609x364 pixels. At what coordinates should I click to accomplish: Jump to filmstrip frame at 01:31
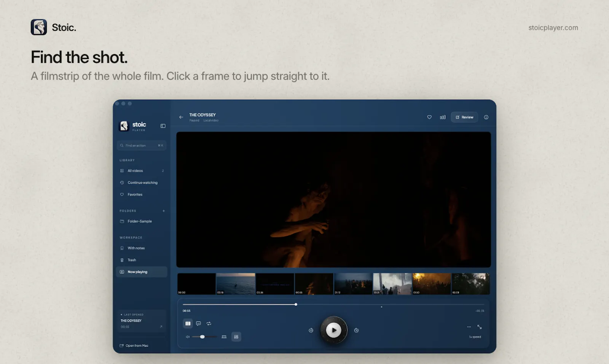coord(392,284)
